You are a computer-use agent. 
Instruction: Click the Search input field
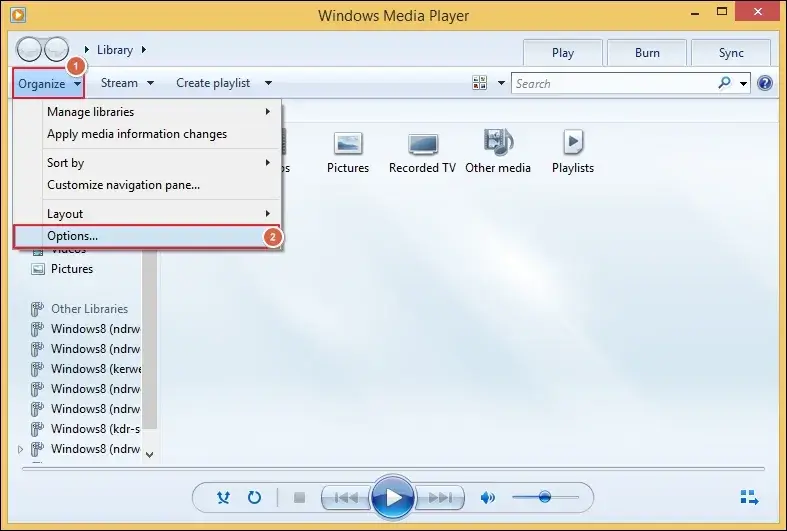(613, 83)
